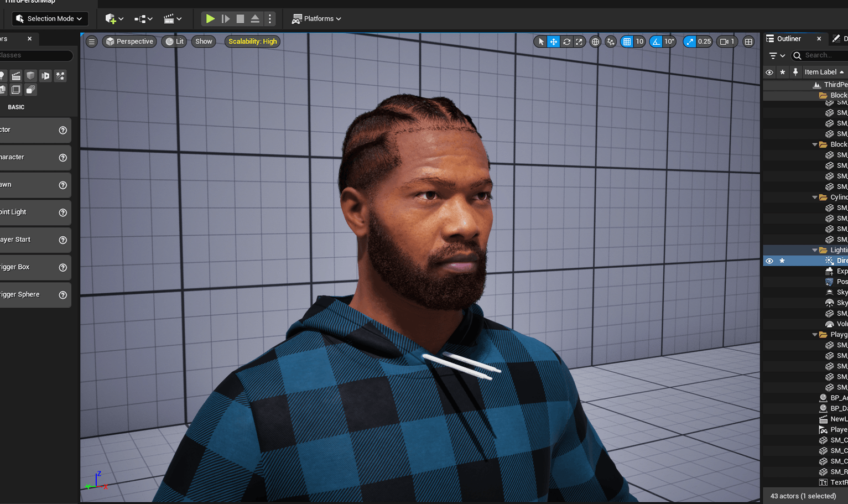Screen dimensions: 848x504
Task: Open the quick add content menu
Action: coord(114,19)
